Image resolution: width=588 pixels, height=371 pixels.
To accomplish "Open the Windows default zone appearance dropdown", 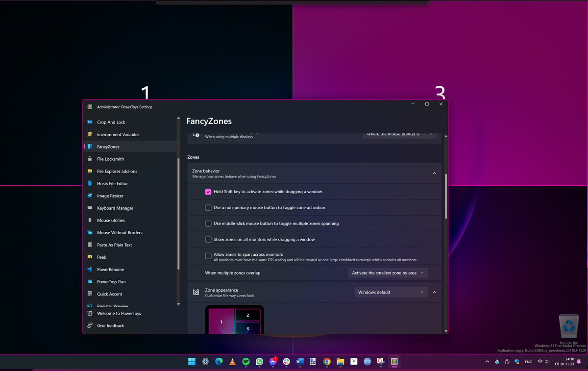I will 391,292.
